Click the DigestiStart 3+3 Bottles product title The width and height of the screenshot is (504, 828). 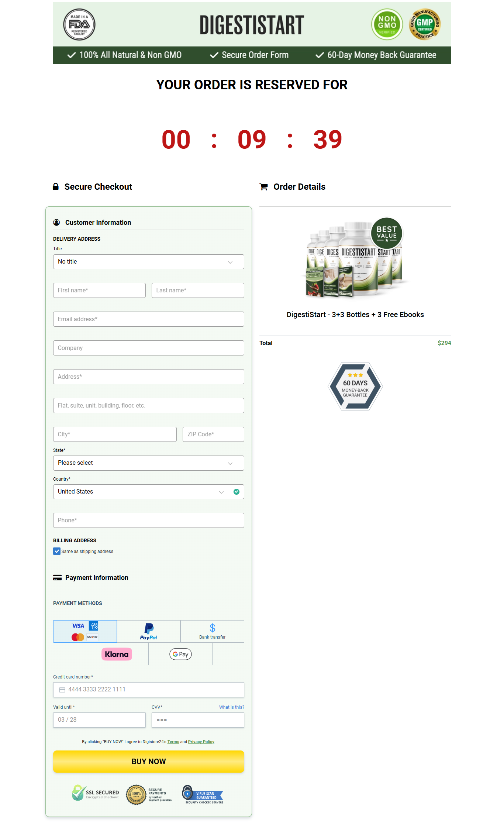[355, 315]
